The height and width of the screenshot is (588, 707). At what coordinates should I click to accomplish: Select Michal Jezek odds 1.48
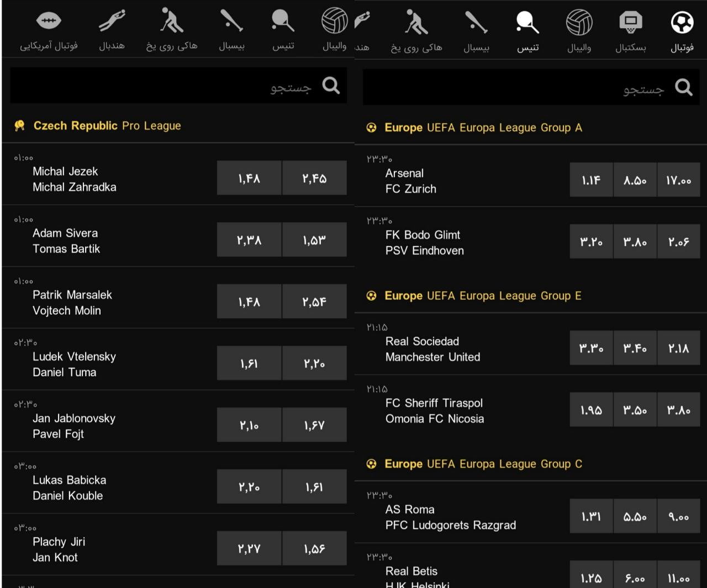249,178
